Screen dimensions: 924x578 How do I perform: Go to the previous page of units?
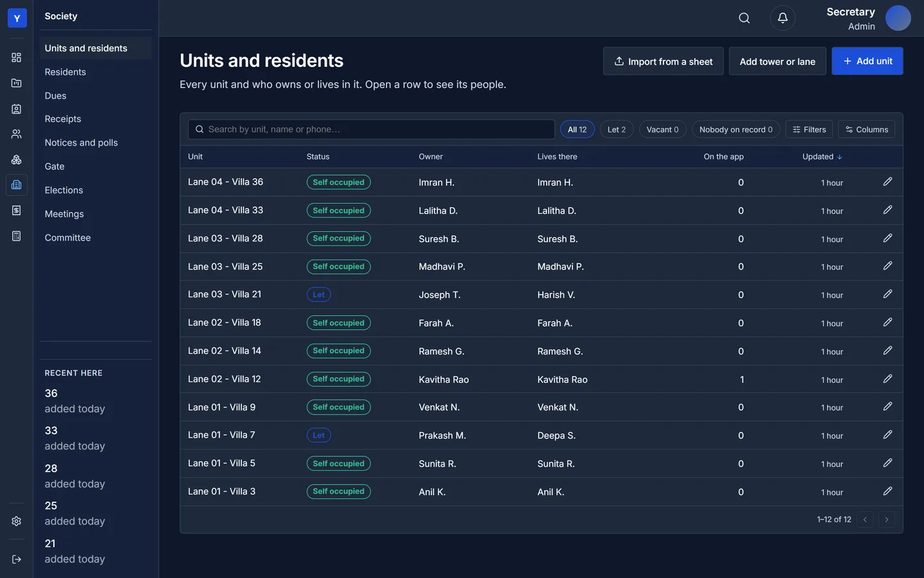pyautogui.click(x=865, y=520)
